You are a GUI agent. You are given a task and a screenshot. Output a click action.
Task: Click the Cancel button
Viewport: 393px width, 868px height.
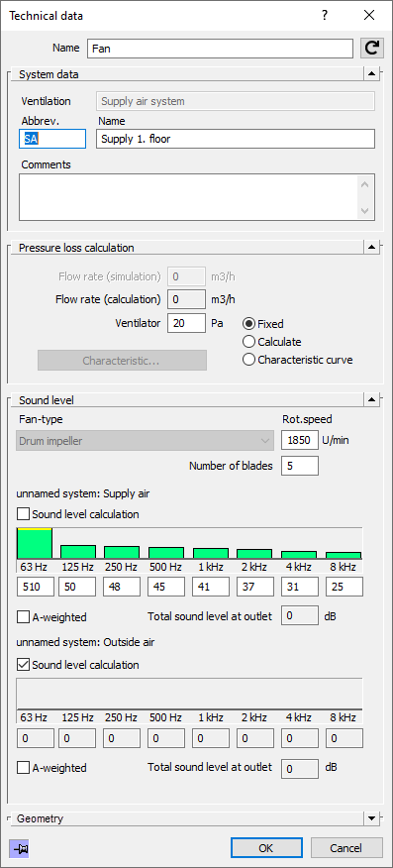[x=346, y=848]
